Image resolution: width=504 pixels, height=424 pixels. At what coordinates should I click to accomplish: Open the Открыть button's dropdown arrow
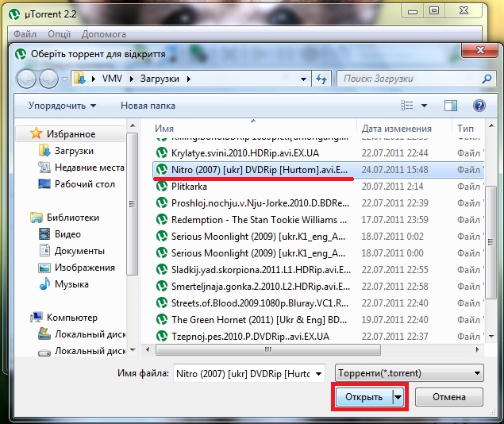(x=398, y=397)
